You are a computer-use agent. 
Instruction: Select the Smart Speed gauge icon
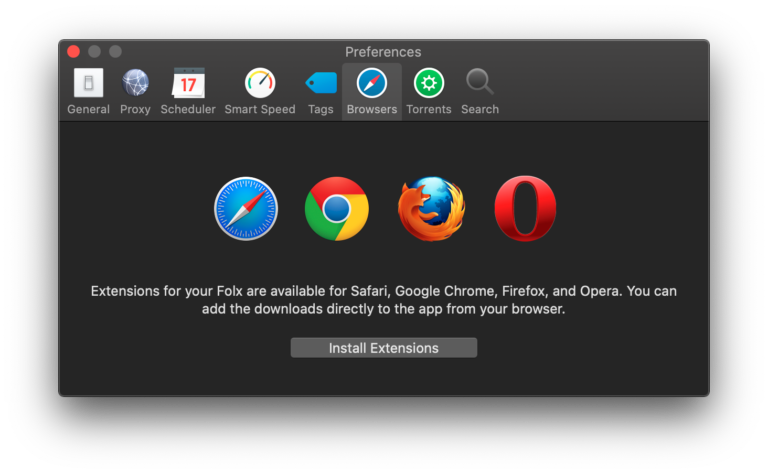[x=260, y=84]
